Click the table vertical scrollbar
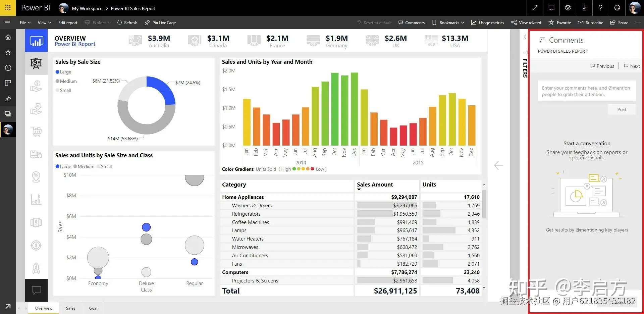 pyautogui.click(x=484, y=204)
